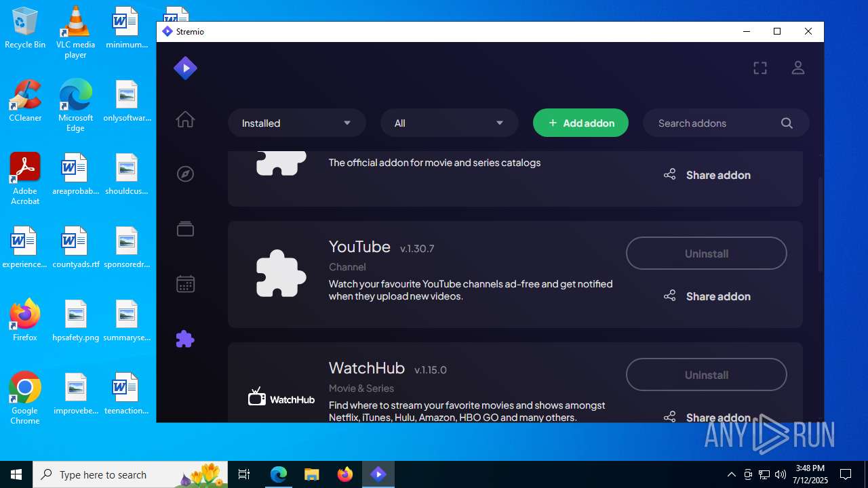Open the Discover compass icon

point(185,174)
